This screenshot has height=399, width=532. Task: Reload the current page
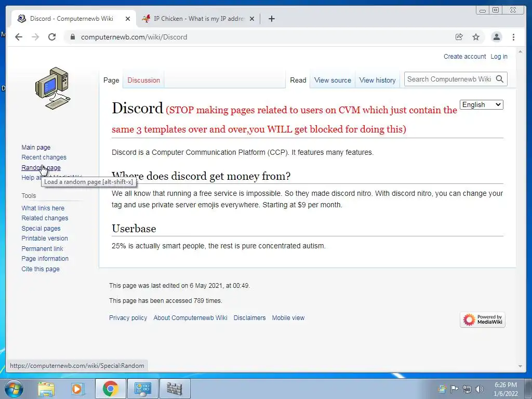[52, 37]
